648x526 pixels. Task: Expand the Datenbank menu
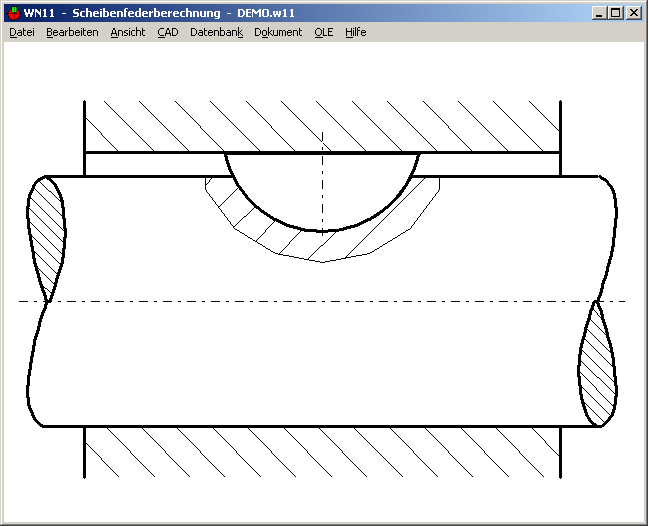point(216,32)
